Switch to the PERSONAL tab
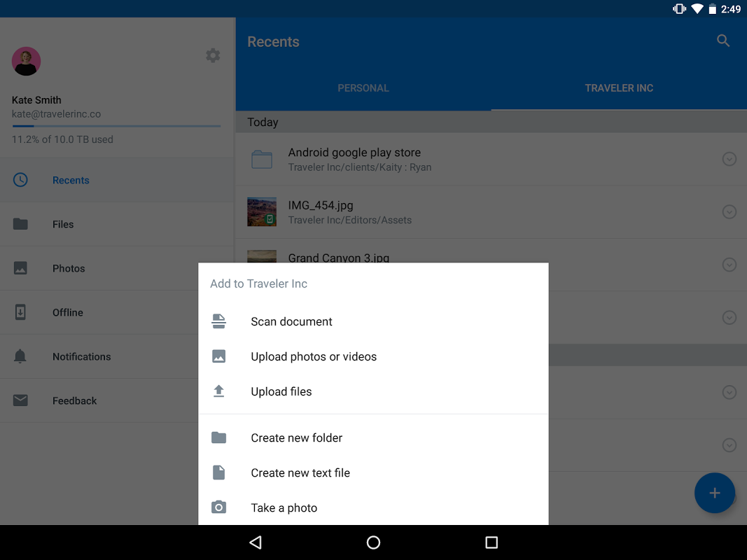Image resolution: width=747 pixels, height=560 pixels. pos(363,88)
